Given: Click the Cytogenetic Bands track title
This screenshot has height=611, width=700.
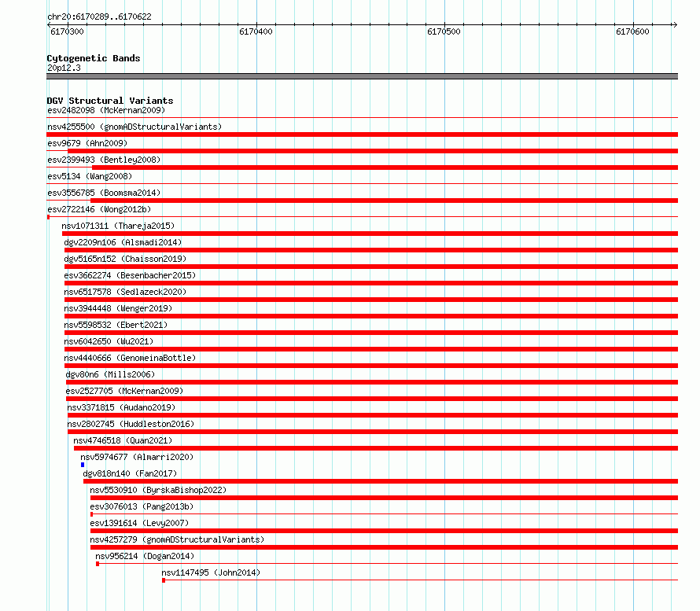Looking at the screenshot, I should 94,58.
